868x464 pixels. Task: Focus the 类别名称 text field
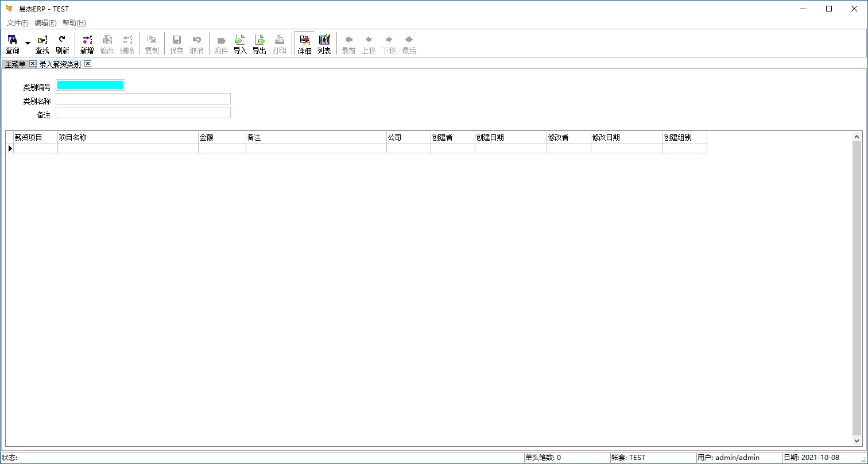coord(143,99)
